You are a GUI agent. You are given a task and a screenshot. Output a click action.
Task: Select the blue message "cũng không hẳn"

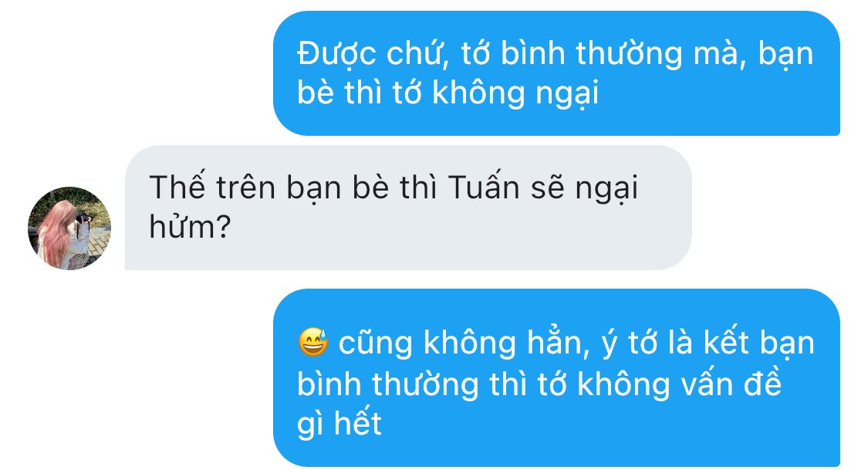pos(556,377)
